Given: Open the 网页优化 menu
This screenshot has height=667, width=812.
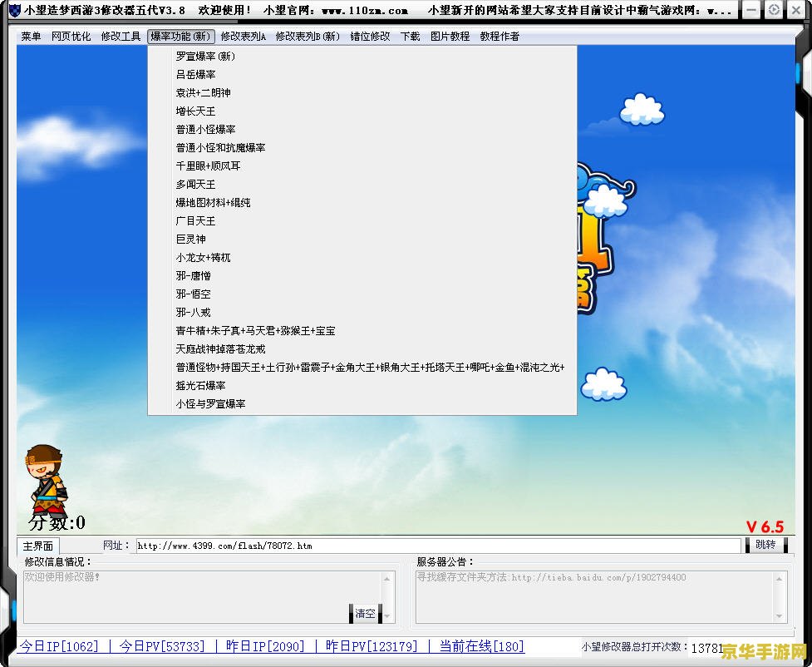Looking at the screenshot, I should tap(71, 37).
